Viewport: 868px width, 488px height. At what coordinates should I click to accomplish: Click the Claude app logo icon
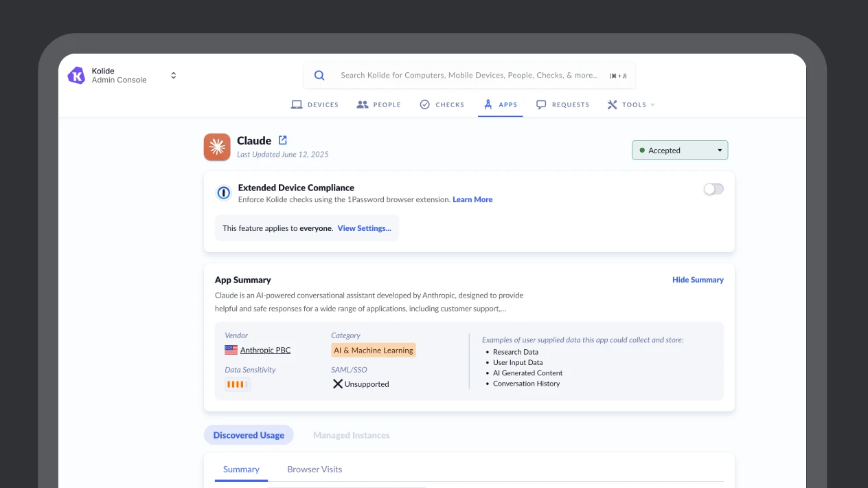click(x=217, y=147)
